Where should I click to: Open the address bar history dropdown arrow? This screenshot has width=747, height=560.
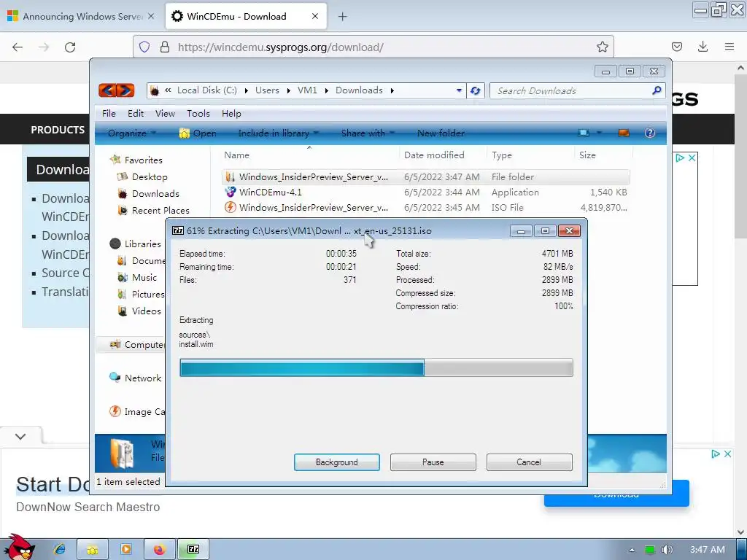tap(459, 90)
